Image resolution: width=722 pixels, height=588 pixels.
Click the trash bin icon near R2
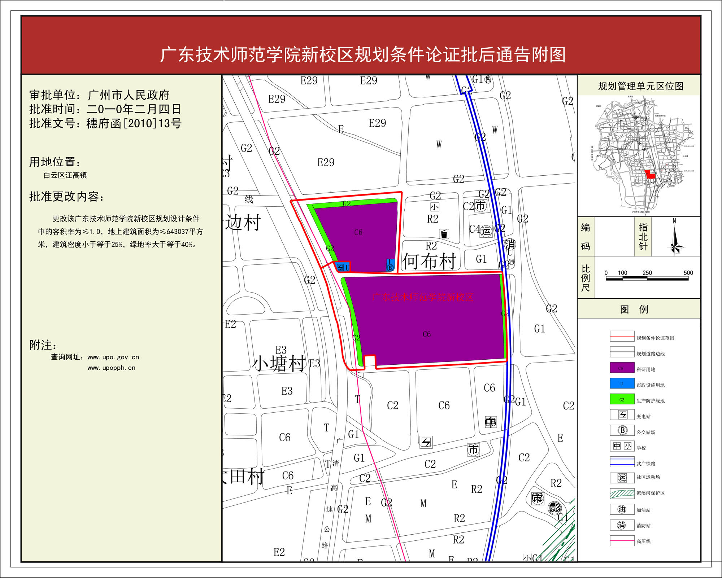444,234
